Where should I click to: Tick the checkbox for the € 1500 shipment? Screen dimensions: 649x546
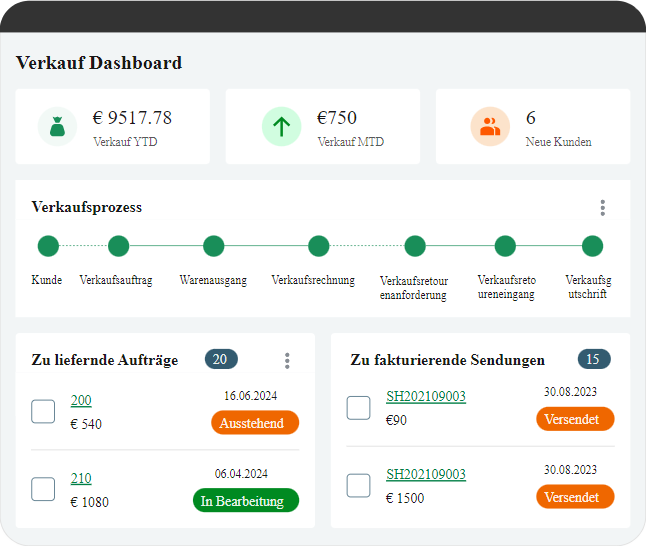coord(358,485)
